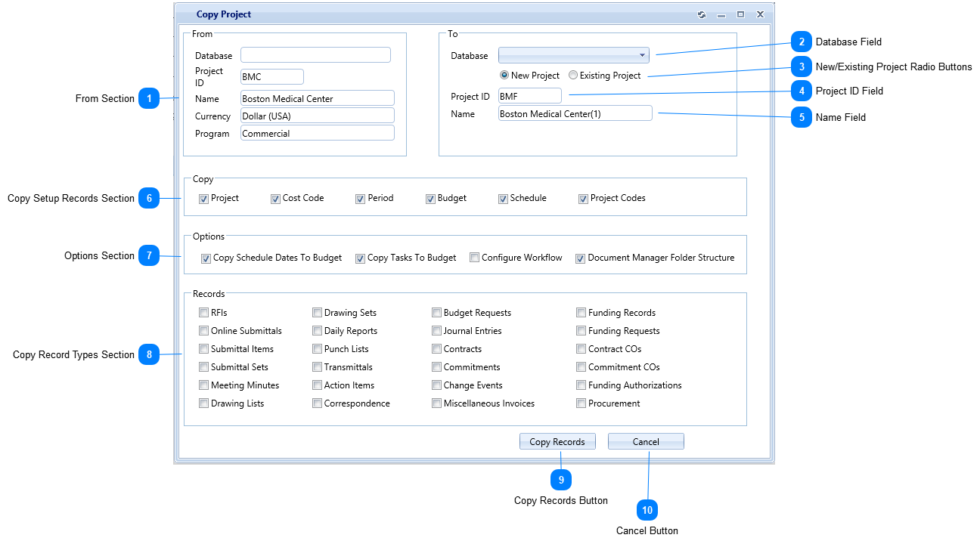Uncheck the Schedule checkbox
This screenshot has width=980, height=544.
coord(503,199)
